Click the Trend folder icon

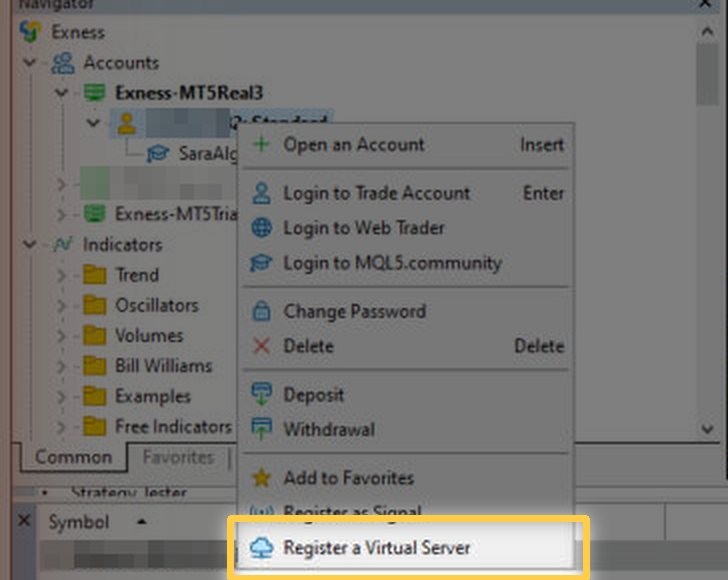point(95,274)
